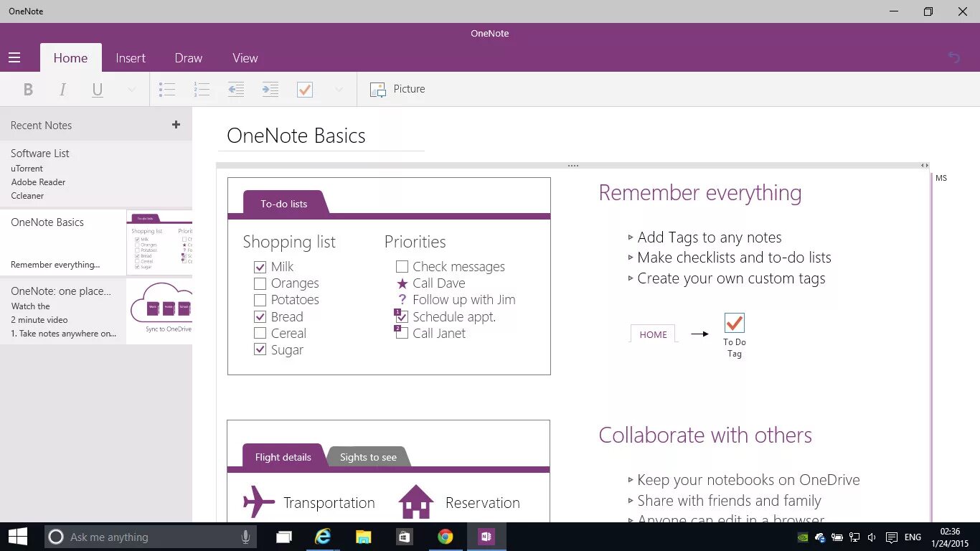Click the Ask me anything search box
Viewport: 980px width, 551px height.
point(152,537)
